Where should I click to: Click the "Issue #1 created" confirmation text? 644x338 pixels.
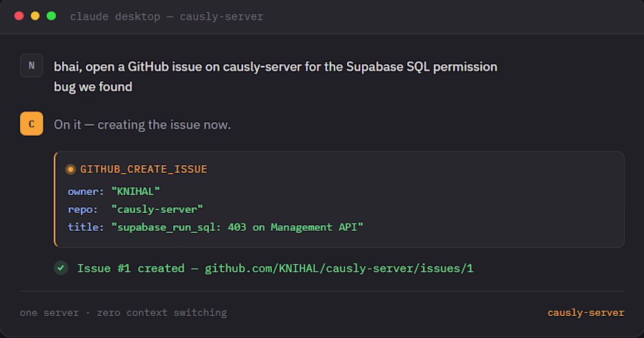[x=131, y=268]
